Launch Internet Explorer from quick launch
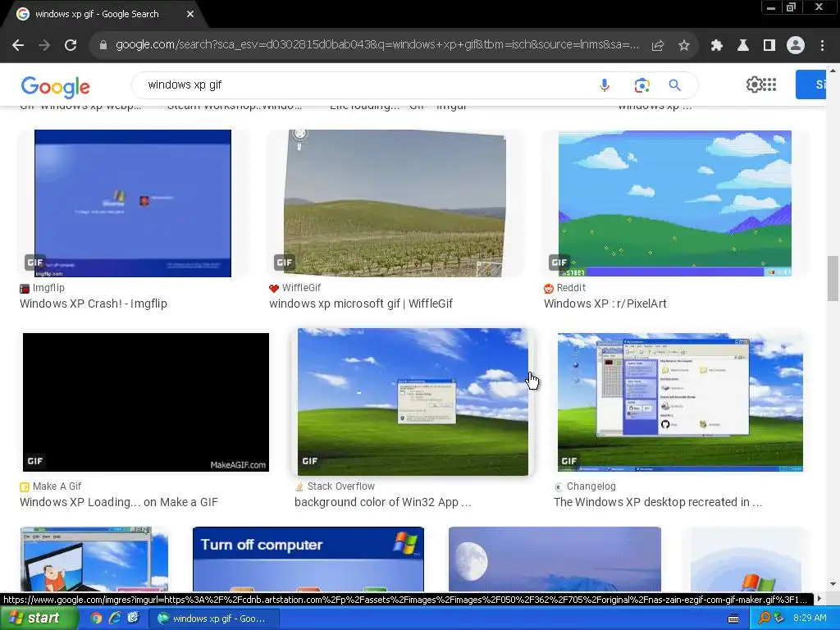The height and width of the screenshot is (630, 840). (115, 619)
